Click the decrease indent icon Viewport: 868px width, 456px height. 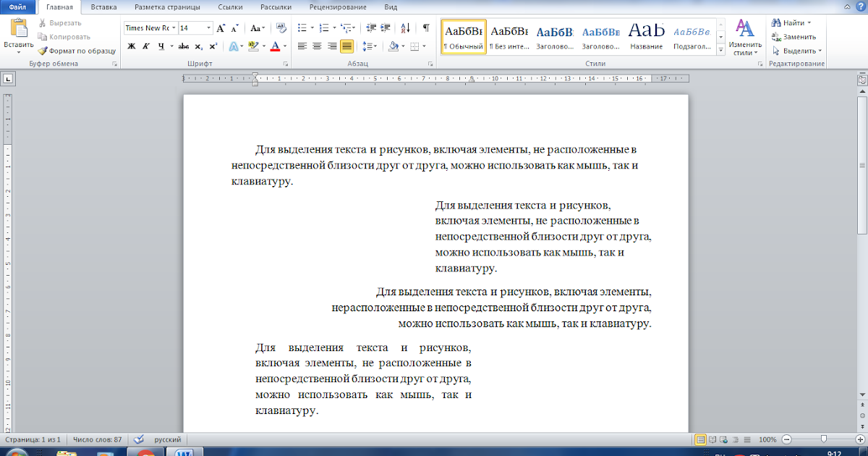coord(370,28)
